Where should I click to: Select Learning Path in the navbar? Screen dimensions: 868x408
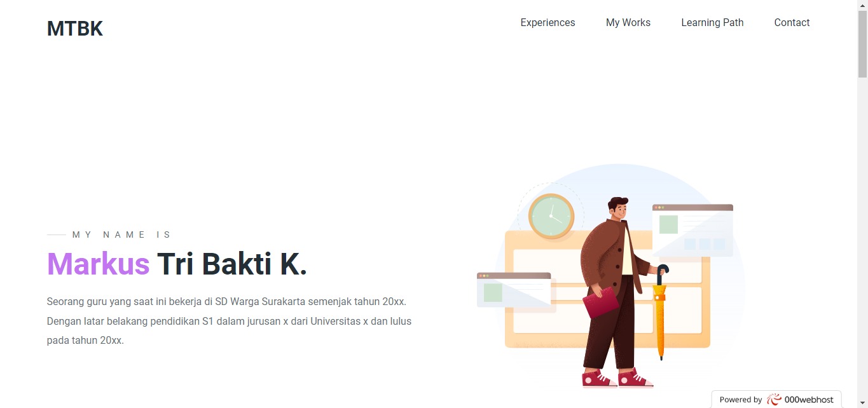click(x=712, y=23)
